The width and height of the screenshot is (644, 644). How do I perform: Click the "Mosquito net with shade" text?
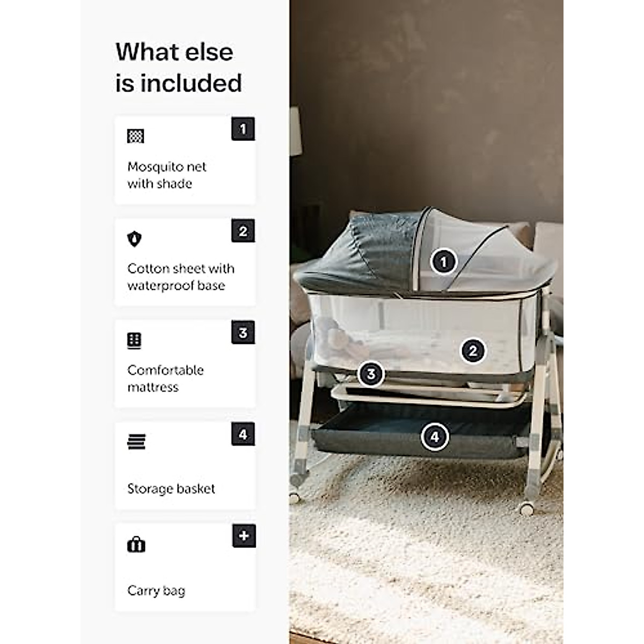[167, 175]
